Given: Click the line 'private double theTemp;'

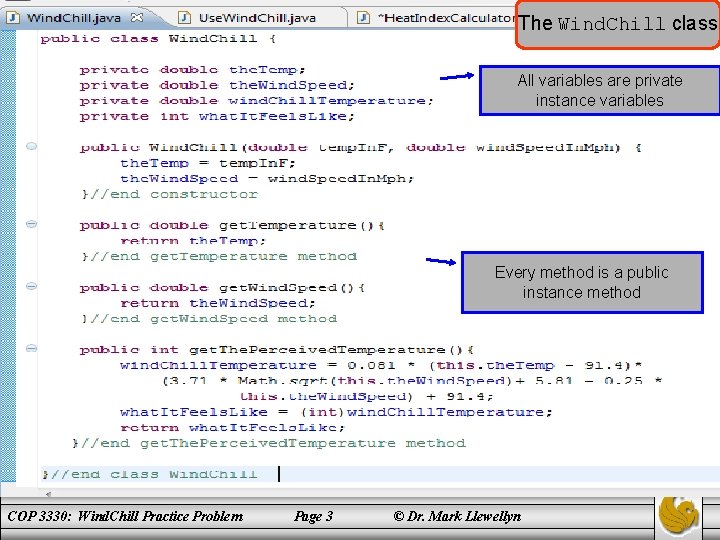Looking at the screenshot, I should pos(192,70).
